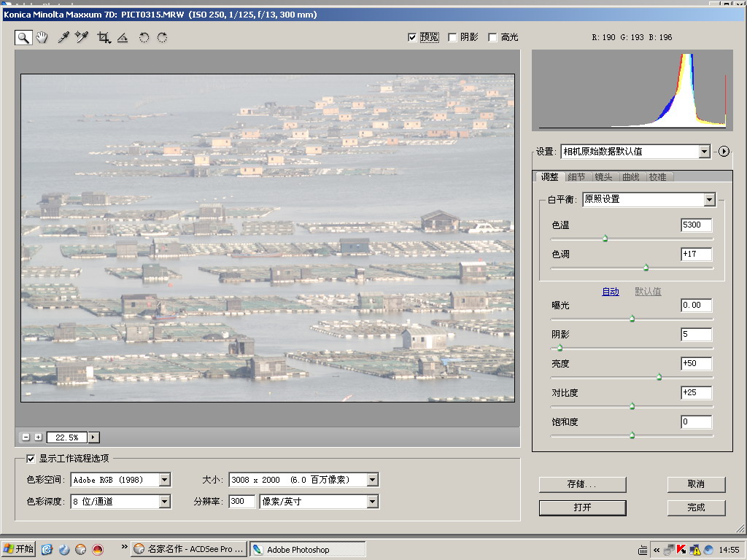Viewport: 747px width, 560px height.
Task: Open the 像素/英寸 resolution unit dropdown
Action: (320, 502)
